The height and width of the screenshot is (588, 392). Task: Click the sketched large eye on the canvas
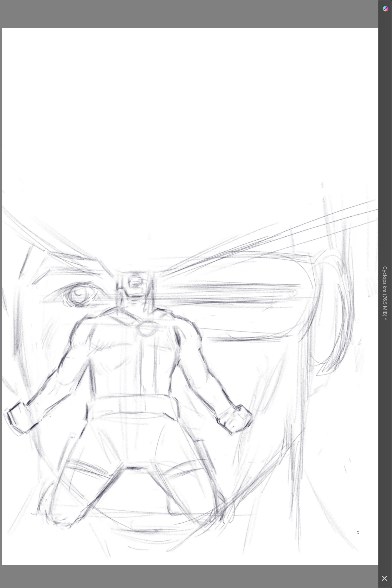tap(79, 294)
